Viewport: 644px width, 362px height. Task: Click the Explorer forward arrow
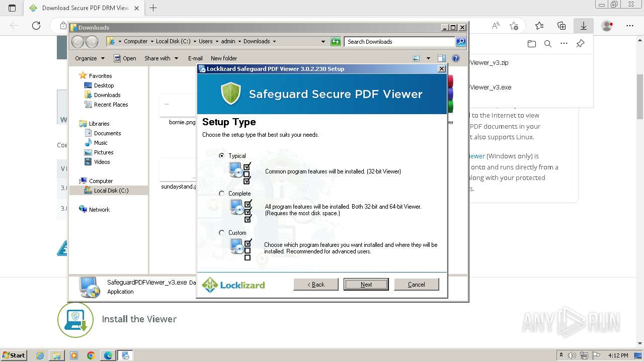click(x=92, y=42)
